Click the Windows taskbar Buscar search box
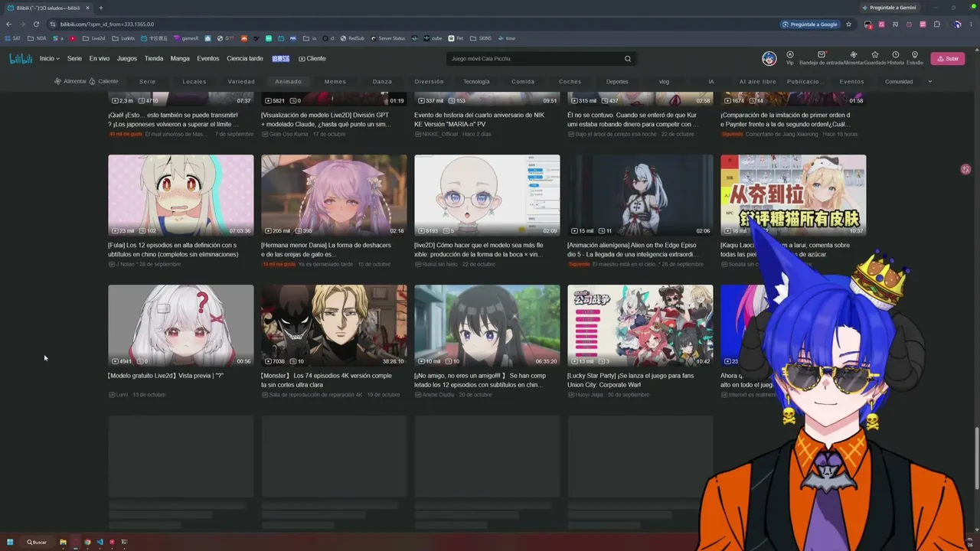The image size is (980, 551). [37, 542]
